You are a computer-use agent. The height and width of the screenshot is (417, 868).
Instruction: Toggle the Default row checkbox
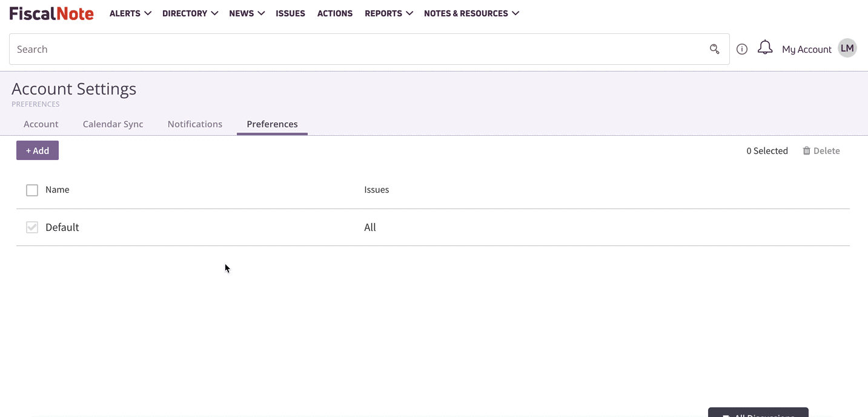click(x=32, y=227)
